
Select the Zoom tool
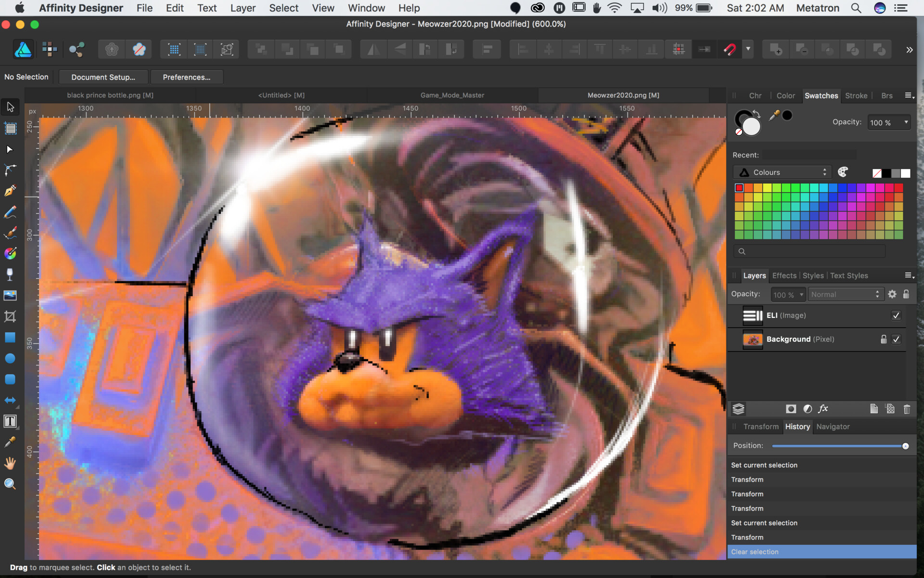tap(10, 484)
